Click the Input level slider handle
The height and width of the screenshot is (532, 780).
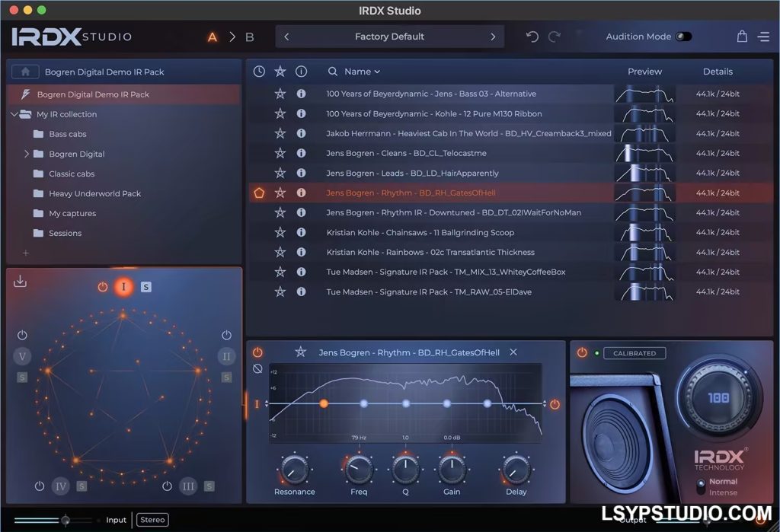[x=66, y=521]
